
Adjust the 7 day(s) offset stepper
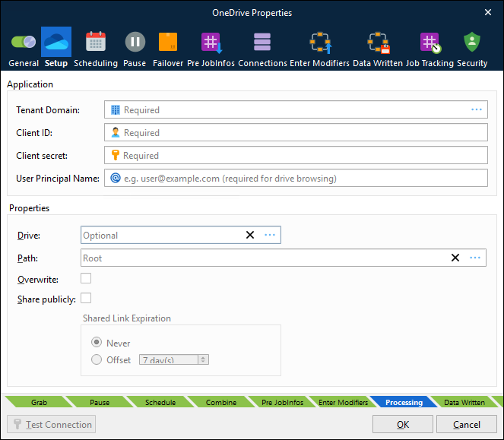click(203, 359)
